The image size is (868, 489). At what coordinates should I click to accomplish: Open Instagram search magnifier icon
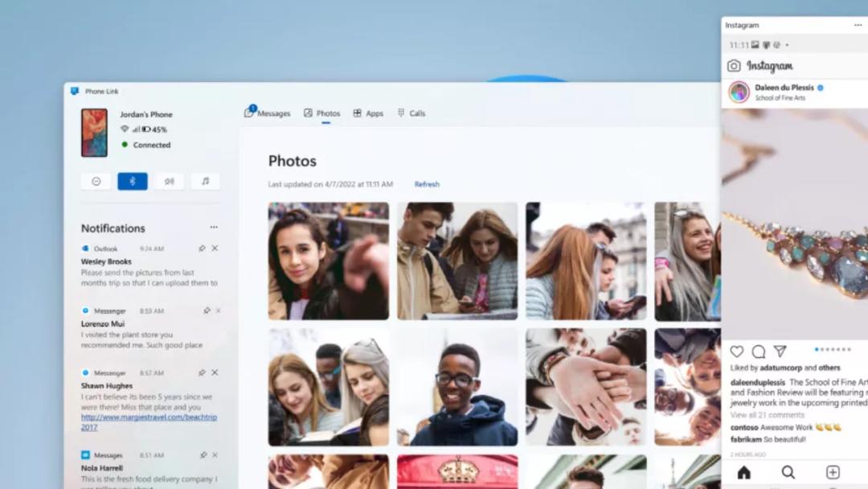click(788, 472)
